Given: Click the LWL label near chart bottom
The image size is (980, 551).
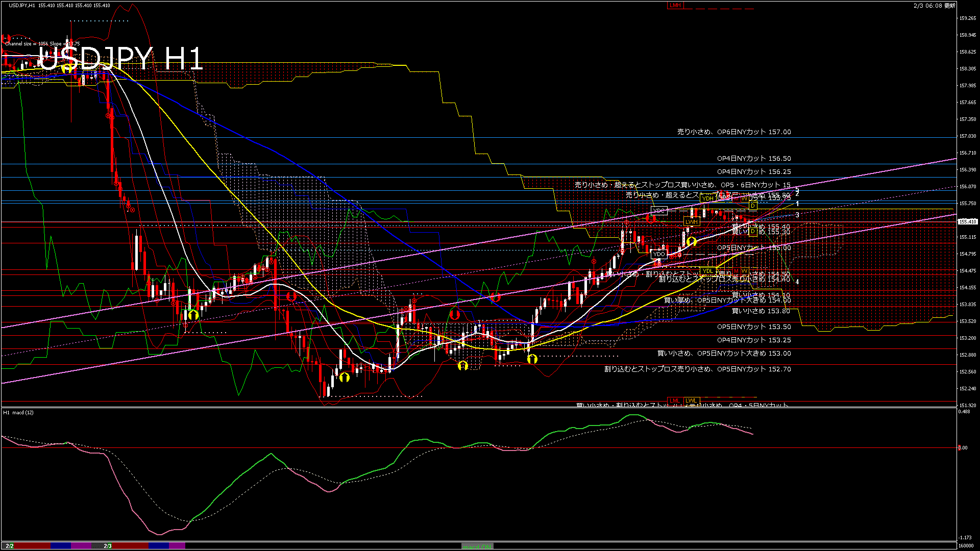Looking at the screenshot, I should pos(691,400).
